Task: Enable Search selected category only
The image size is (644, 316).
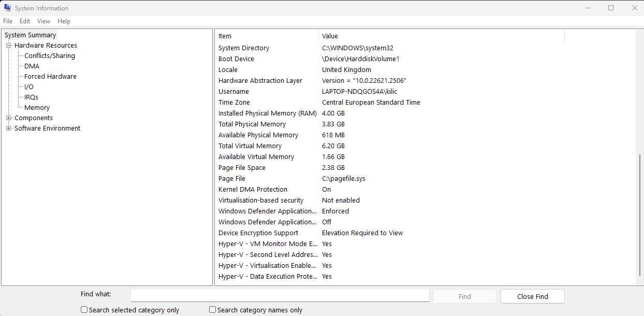Action: 84,310
